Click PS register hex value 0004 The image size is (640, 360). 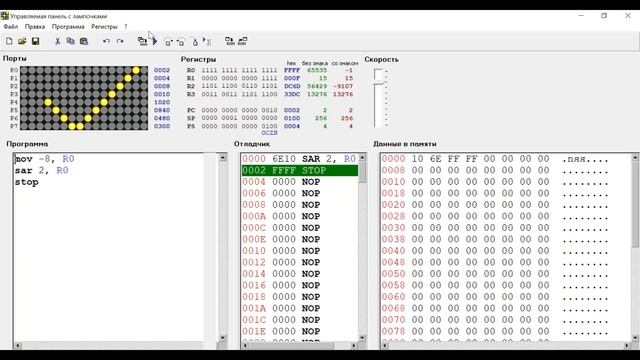(292, 126)
